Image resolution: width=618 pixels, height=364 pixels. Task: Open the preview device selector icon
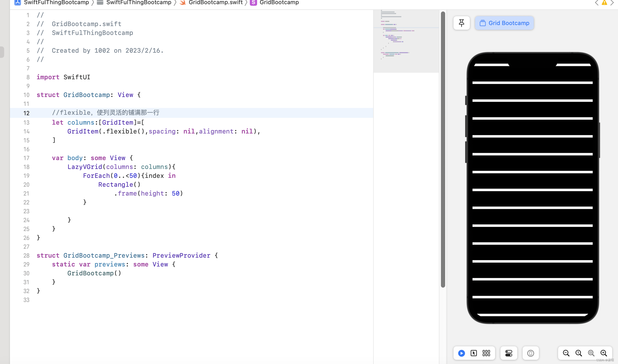(x=530, y=353)
